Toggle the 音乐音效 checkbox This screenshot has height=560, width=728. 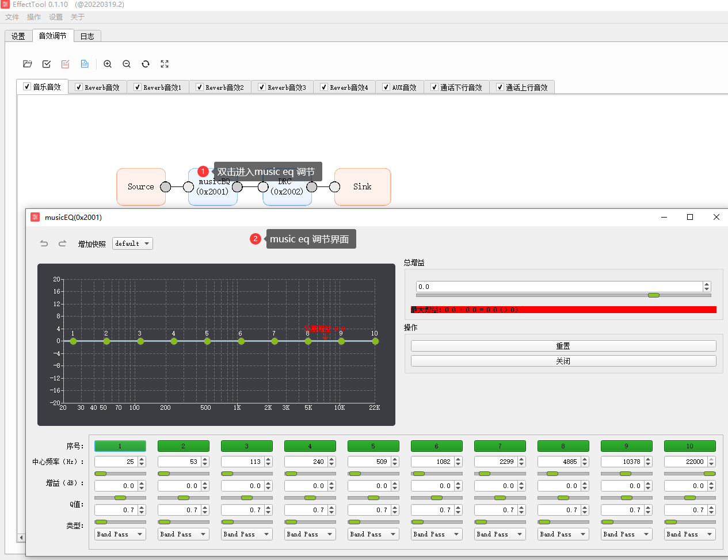click(26, 86)
